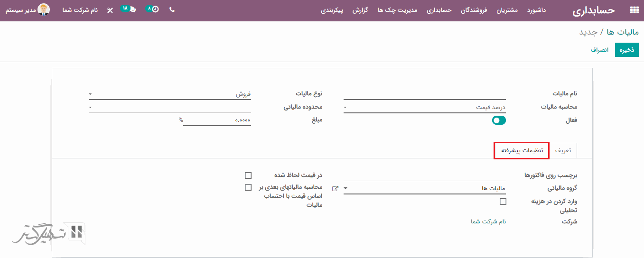644x258 pixels.
Task: Enable وارد کردن در هزینه تحلیلی checkbox
Action: pos(503,202)
